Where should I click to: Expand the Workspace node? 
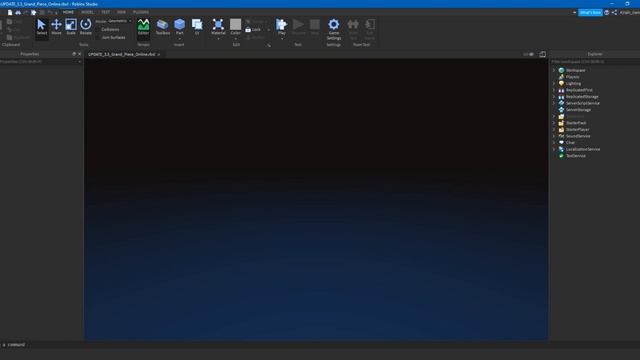(554, 70)
